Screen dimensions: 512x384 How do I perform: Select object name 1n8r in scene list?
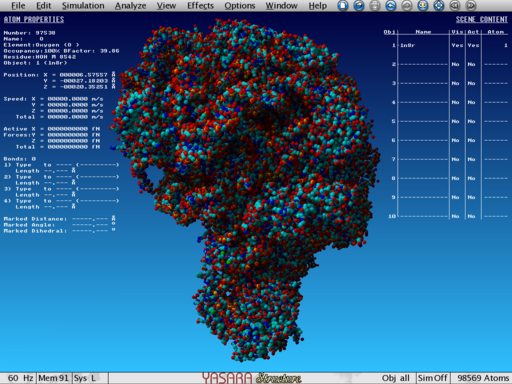click(407, 45)
